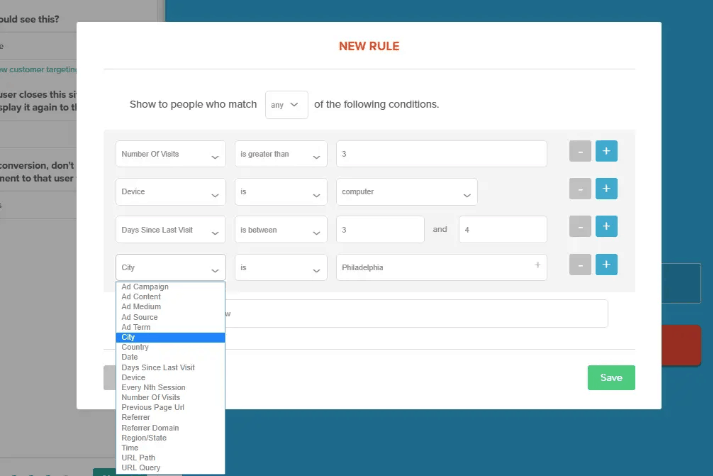Add a condition after the City row

click(x=606, y=265)
